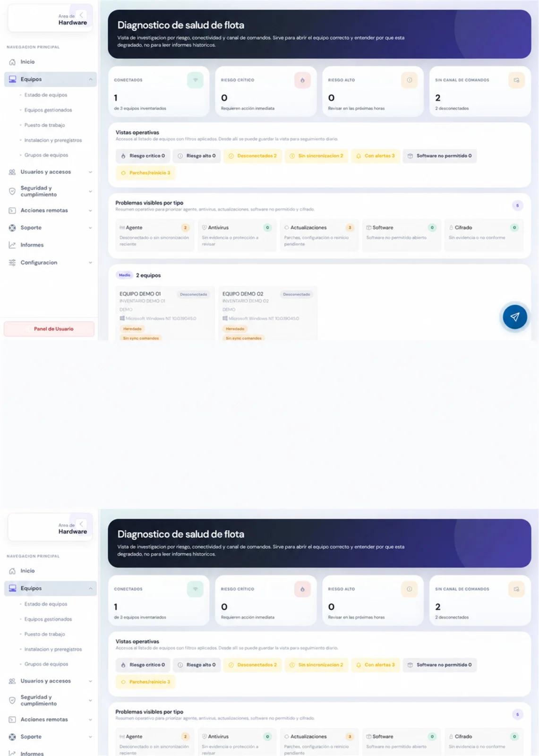Open Equipos gestionados in the upper sidebar
The image size is (539, 756).
(x=48, y=110)
